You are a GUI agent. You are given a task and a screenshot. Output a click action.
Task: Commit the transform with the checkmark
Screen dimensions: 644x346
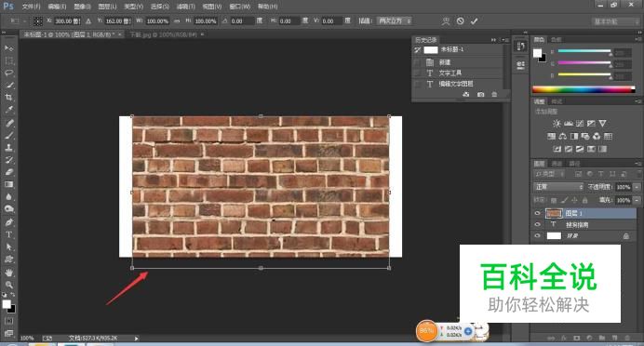pos(474,21)
